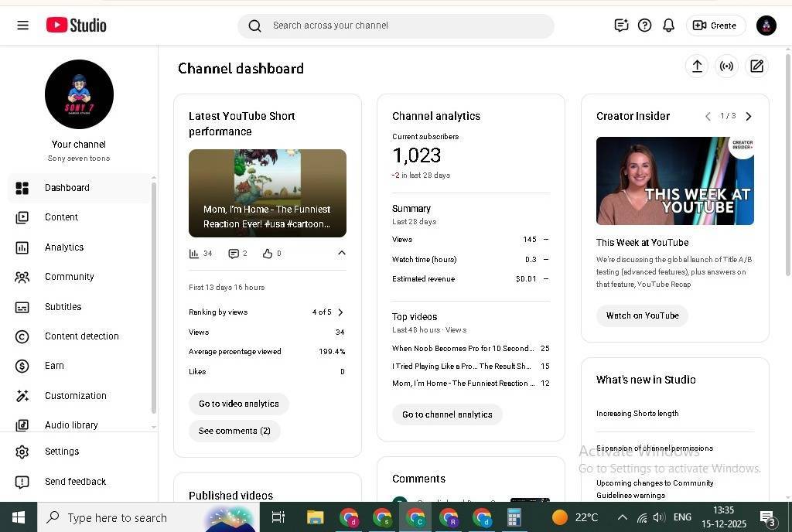792x532 pixels.
Task: Go to next Creator Insider card
Action: [x=748, y=116]
